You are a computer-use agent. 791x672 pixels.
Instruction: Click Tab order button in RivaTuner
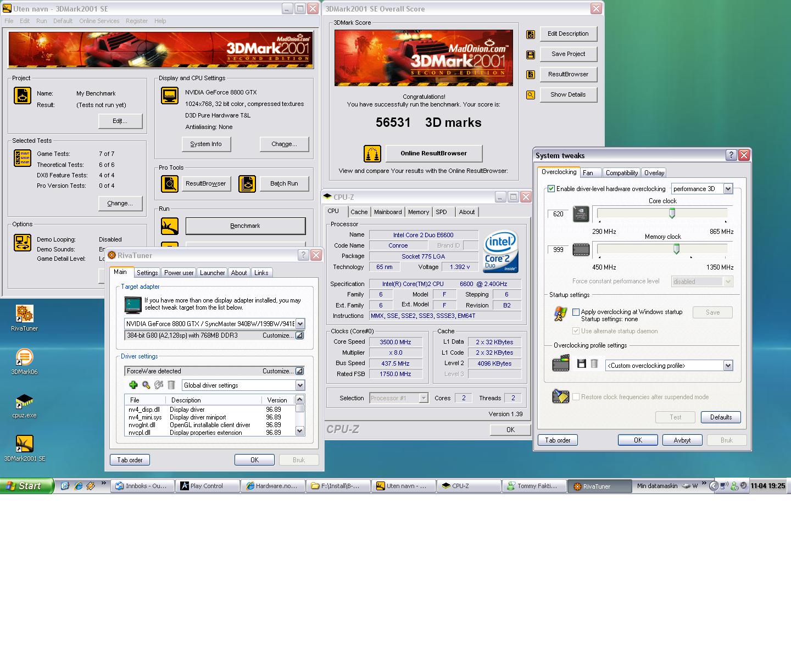[x=130, y=460]
